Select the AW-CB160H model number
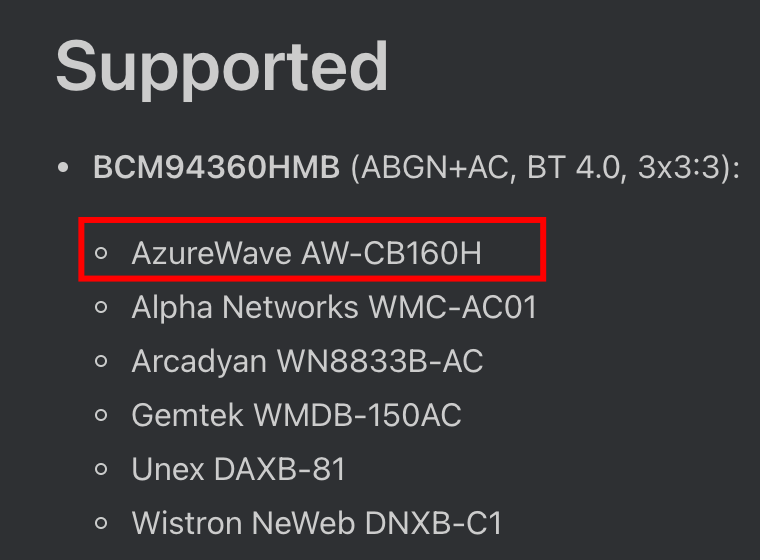760x560 pixels. click(391, 253)
